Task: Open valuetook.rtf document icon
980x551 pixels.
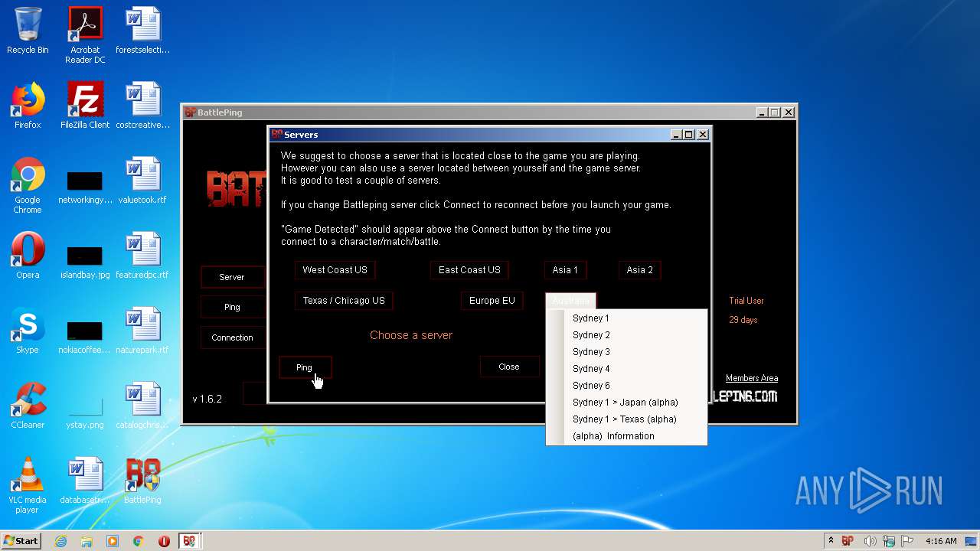Action: coord(142,181)
